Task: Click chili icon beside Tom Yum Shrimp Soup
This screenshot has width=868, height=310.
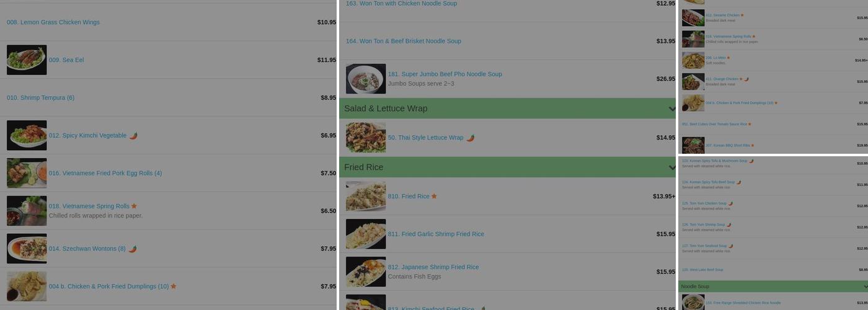Action: click(728, 225)
